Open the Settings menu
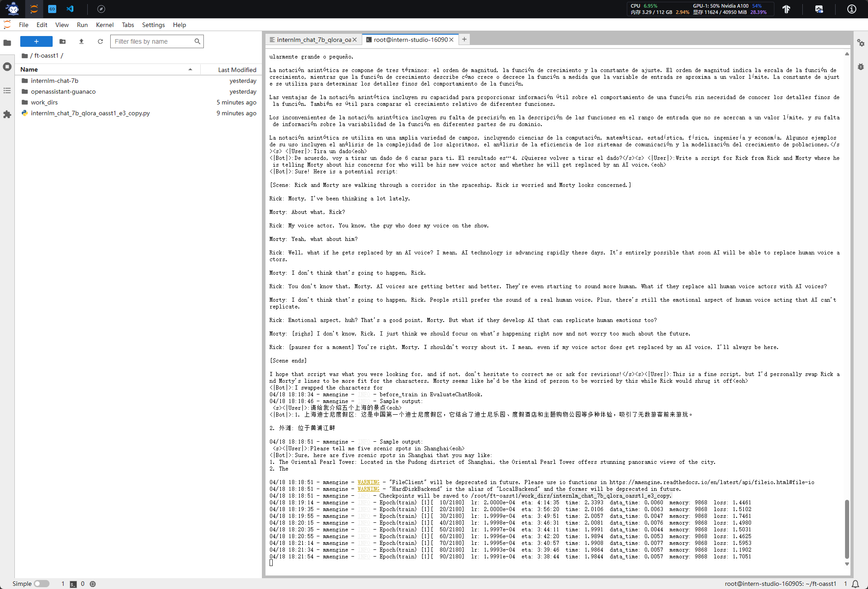This screenshot has width=868, height=589. coord(153,25)
